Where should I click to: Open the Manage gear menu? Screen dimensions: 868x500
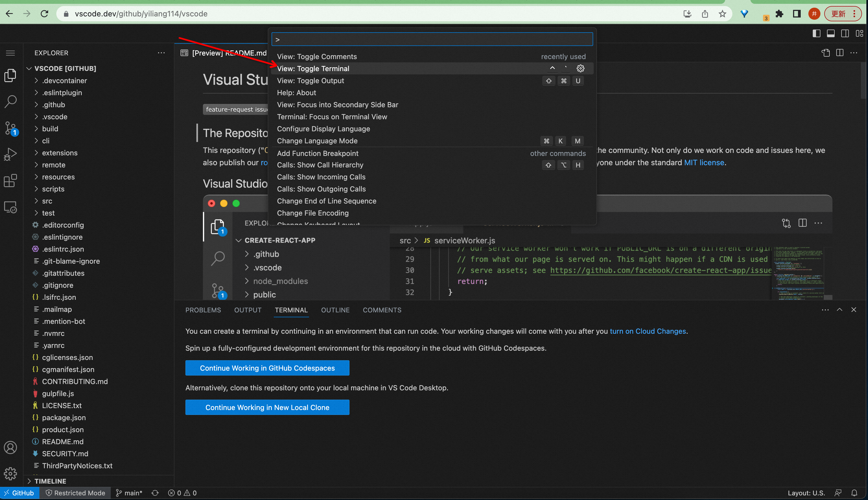coord(10,473)
